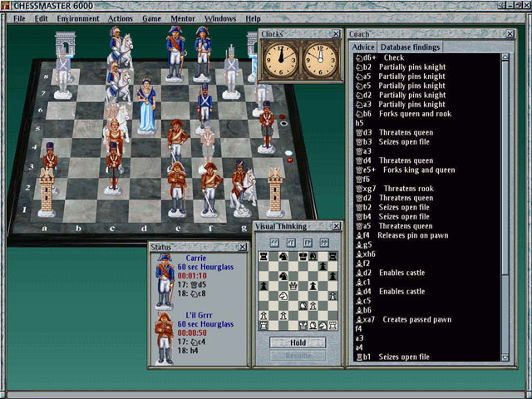The width and height of the screenshot is (532, 399).
Task: Click Coach list scroll-up arrow
Action: tap(505, 57)
